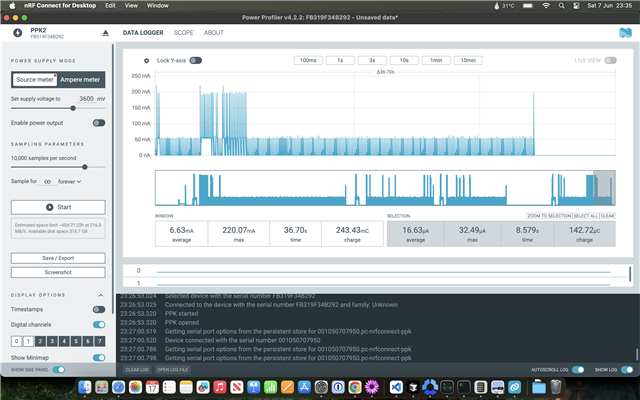Open Visual Studio Code from the dock
640x400 pixels.
click(x=396, y=387)
